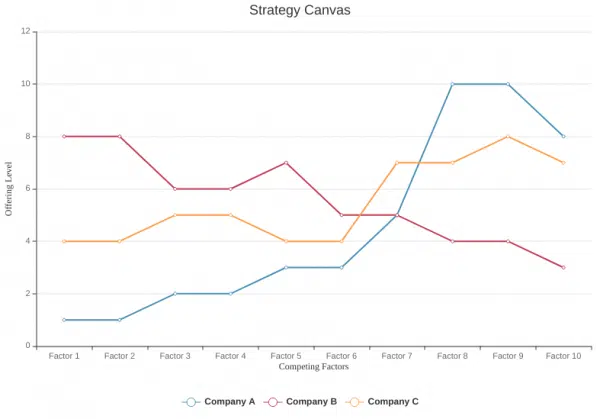This screenshot has height=419, width=600.
Task: Click the 12 value on y-axis
Action: tap(25, 32)
